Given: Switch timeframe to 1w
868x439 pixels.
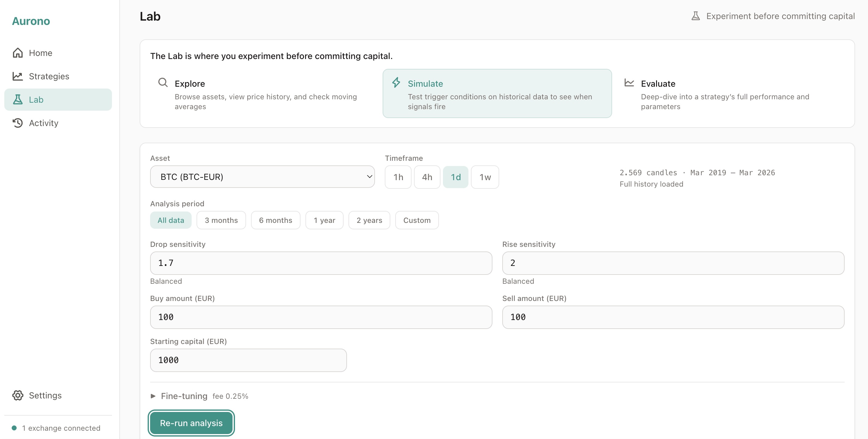Looking at the screenshot, I should click(485, 177).
